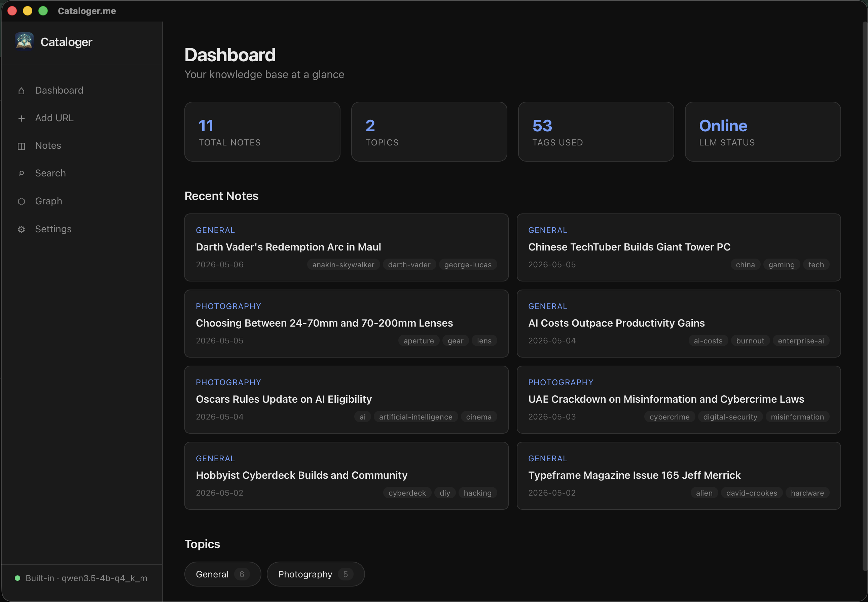868x602 pixels.
Task: Click the Cataloger book logo icon
Action: (24, 41)
